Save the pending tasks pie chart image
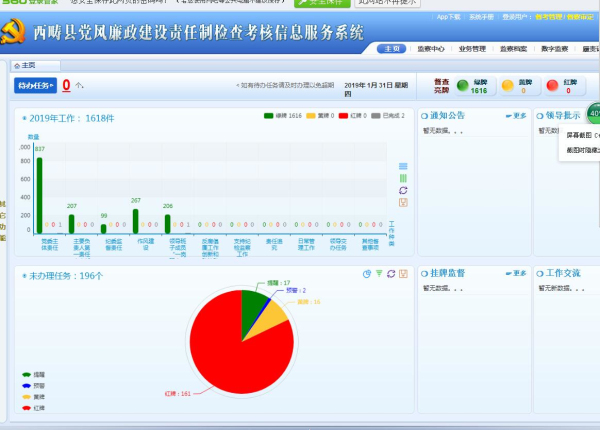600x430 pixels. tap(402, 274)
